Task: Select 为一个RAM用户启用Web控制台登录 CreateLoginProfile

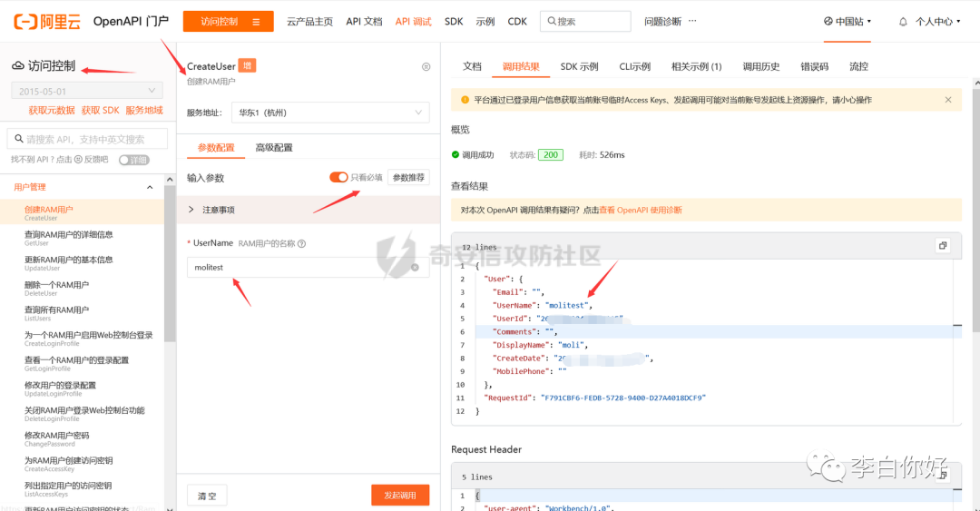Action: click(83, 338)
